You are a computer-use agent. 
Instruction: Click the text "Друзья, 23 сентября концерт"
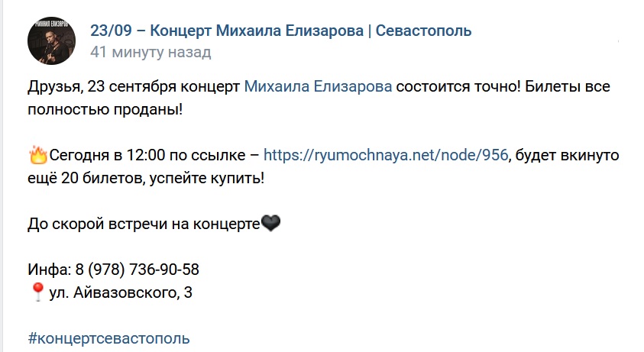coord(134,87)
